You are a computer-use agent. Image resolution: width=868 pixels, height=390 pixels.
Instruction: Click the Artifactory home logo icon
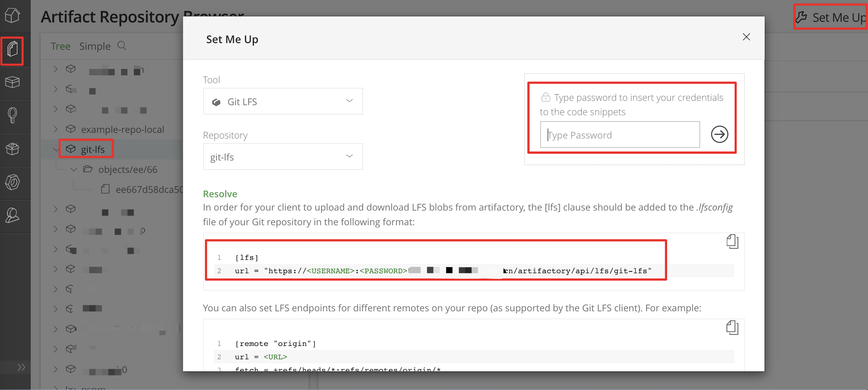point(12,15)
